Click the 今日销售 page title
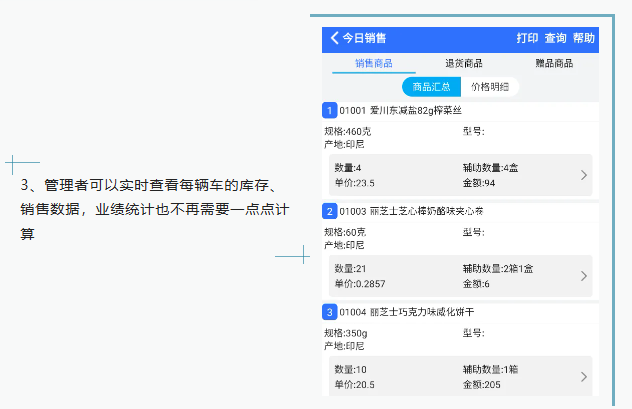632x409 pixels. 364,38
